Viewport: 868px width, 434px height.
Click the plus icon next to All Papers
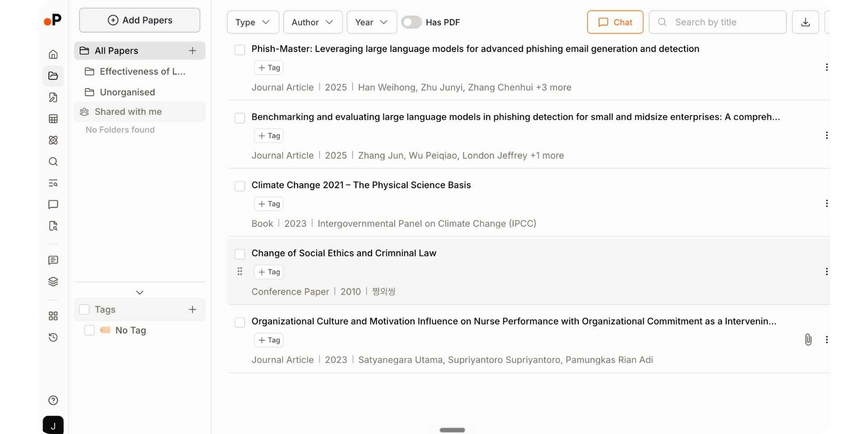[x=193, y=51]
